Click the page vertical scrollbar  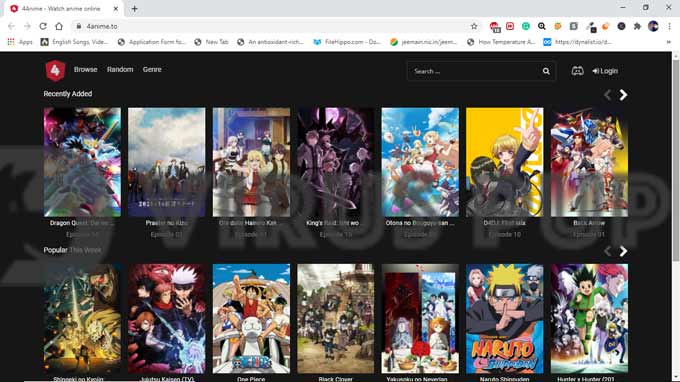click(676, 160)
